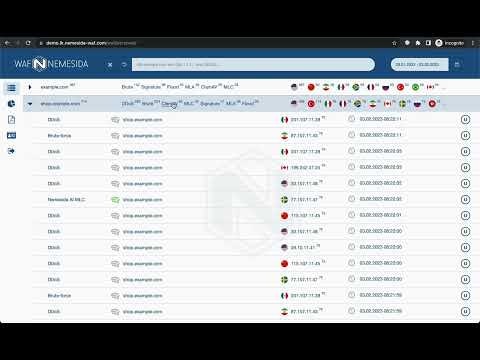480x360 pixels.
Task: Bookmark this page with the star icon
Action: 394,43
